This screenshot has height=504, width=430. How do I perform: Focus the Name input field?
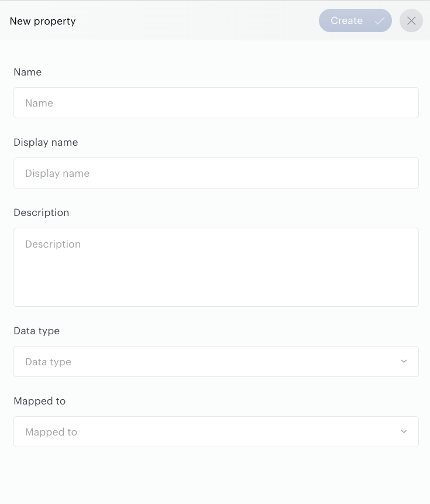[x=216, y=103]
